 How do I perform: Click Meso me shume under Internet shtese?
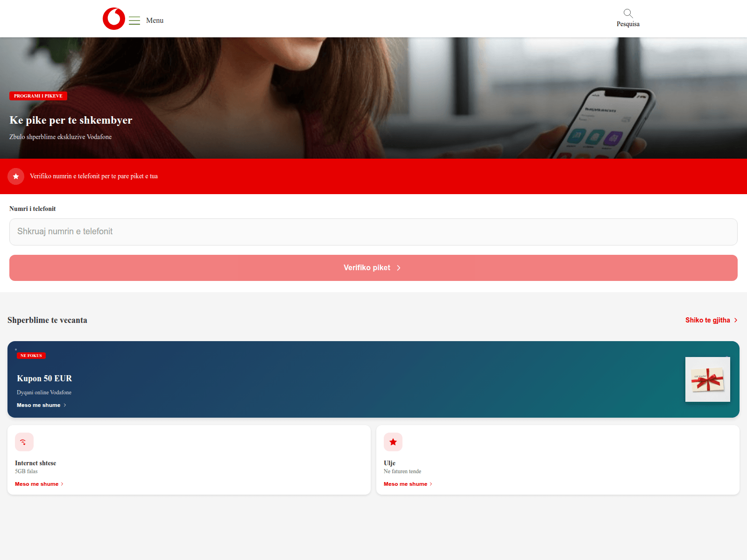coord(39,484)
